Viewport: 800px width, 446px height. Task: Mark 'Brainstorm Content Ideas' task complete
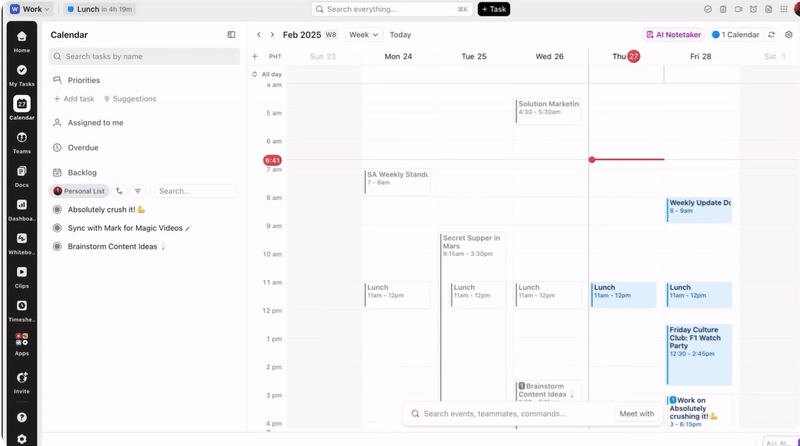(57, 246)
